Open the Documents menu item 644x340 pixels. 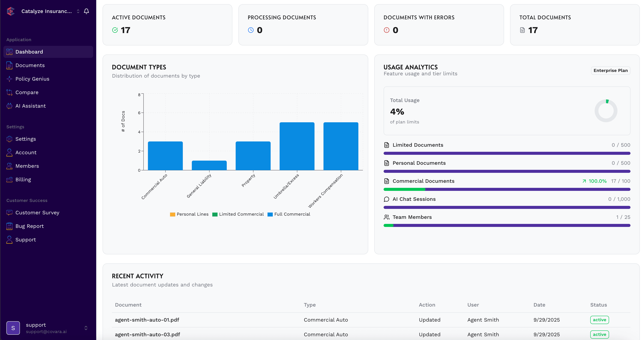pyautogui.click(x=30, y=65)
